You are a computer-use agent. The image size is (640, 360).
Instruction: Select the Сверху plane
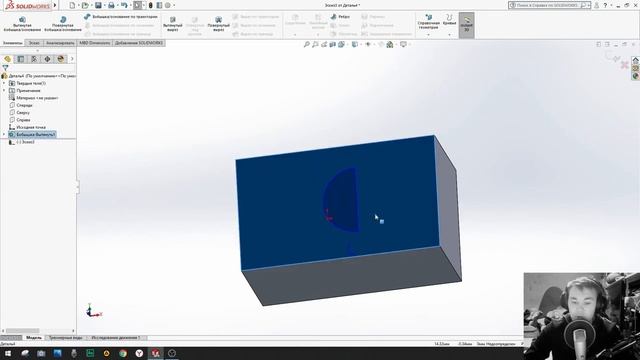20,113
